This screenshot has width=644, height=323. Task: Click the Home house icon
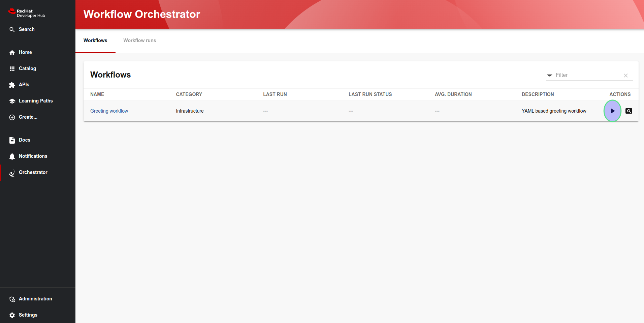(12, 53)
